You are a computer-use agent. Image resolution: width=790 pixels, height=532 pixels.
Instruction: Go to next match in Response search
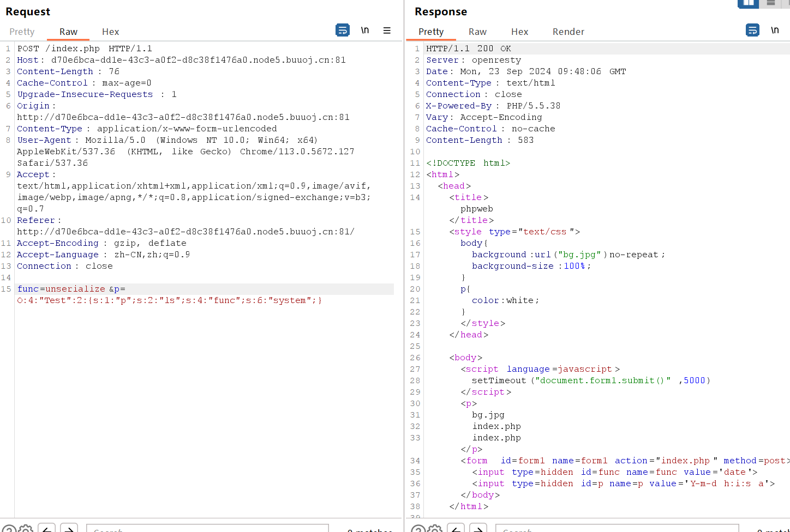pos(478,528)
